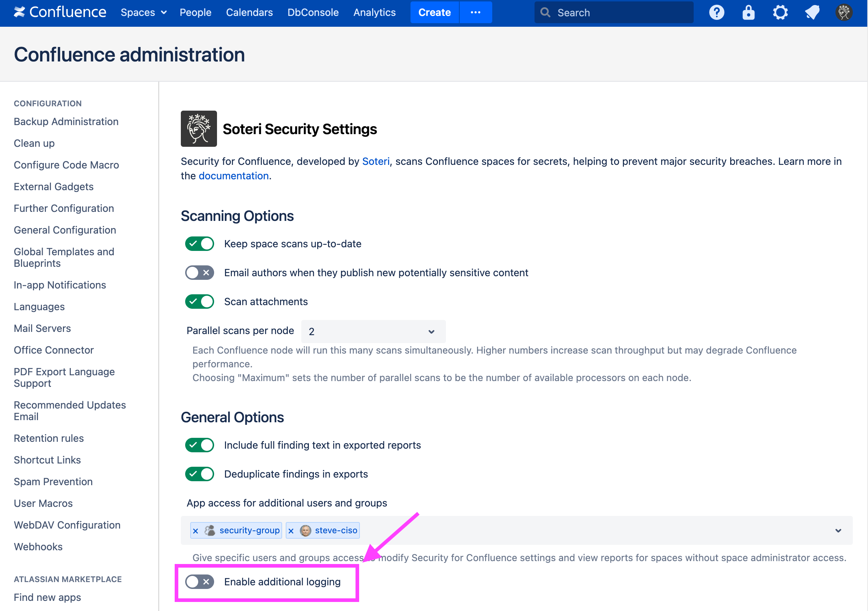Click the admin access lock icon
Screen dimensions: 868x611
pos(748,12)
